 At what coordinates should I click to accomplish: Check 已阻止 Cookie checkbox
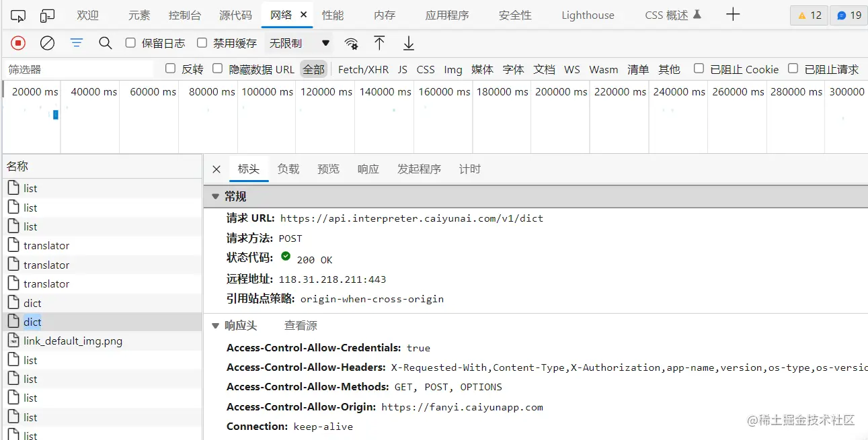coord(699,69)
